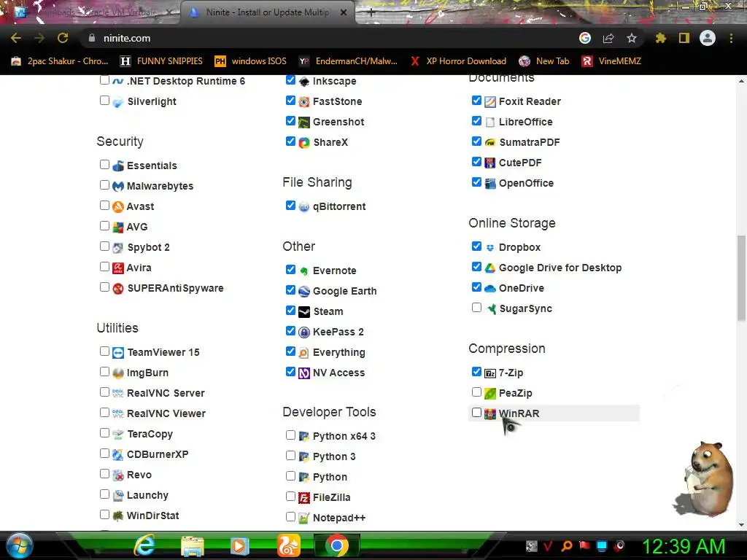The height and width of the screenshot is (560, 747).
Task: Click the Avast orange icon
Action: point(118,206)
